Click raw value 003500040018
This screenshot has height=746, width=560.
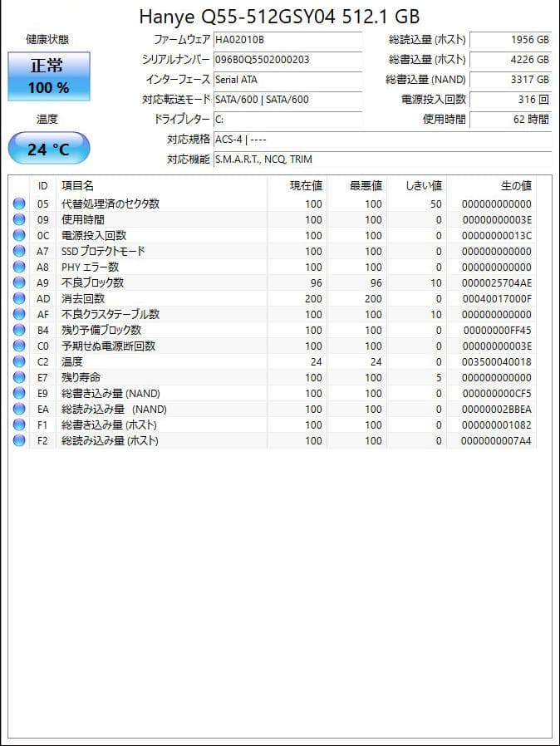click(x=497, y=361)
